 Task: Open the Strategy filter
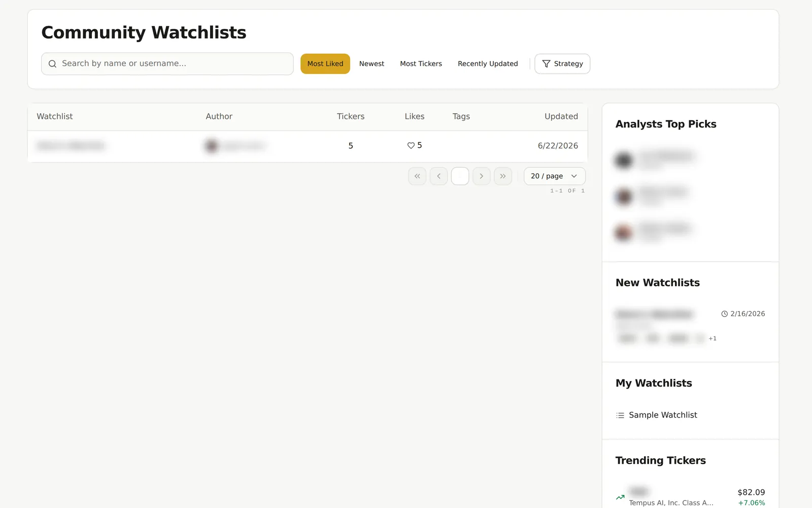coord(562,64)
